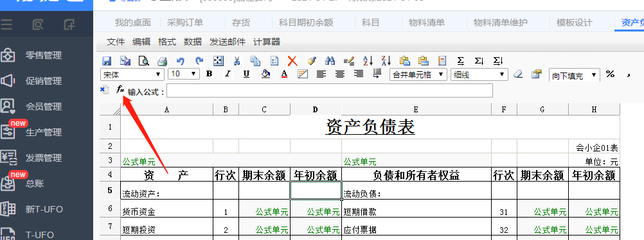Open the 数据 menu
644x240 pixels.
193,42
